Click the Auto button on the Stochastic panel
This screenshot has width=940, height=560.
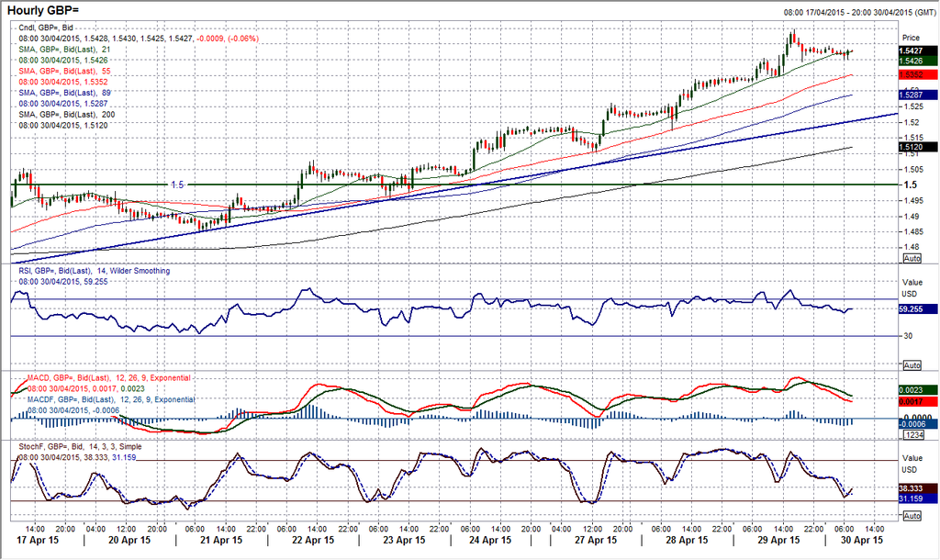tap(912, 516)
